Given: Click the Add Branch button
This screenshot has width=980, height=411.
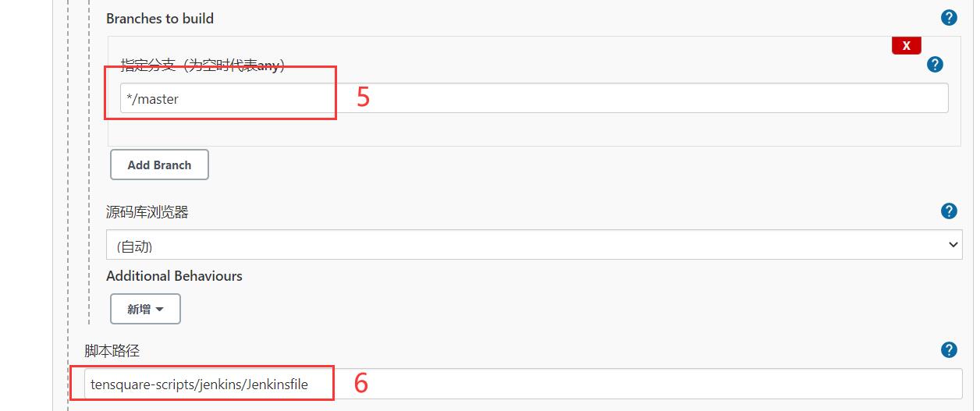Looking at the screenshot, I should pyautogui.click(x=159, y=165).
